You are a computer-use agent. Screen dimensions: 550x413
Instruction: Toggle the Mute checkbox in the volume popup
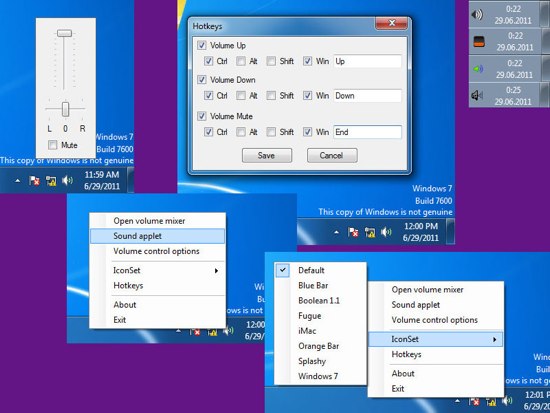[x=53, y=145]
